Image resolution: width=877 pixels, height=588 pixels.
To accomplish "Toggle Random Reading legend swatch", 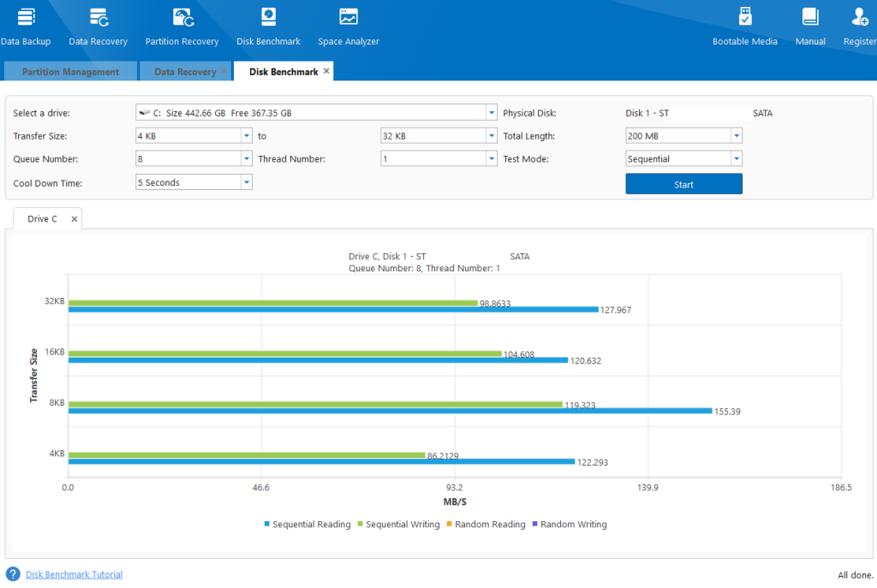I will 449,524.
